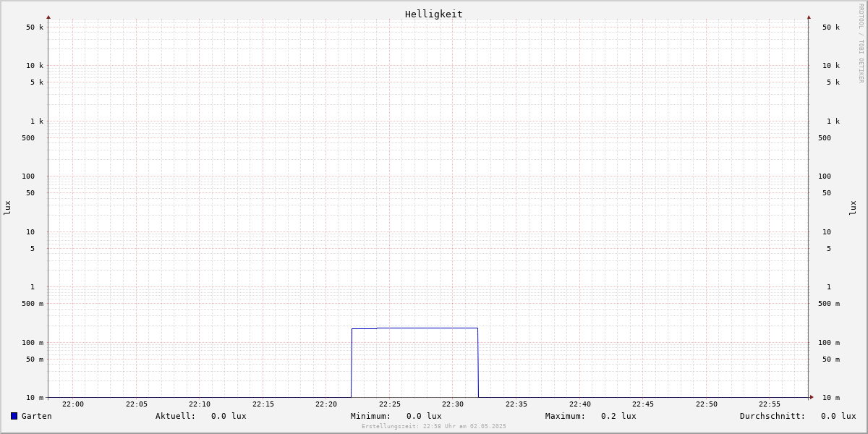Click the left-axis '10 m' tick label
Image resolution: width=868 pixels, height=434 pixels.
click(35, 398)
